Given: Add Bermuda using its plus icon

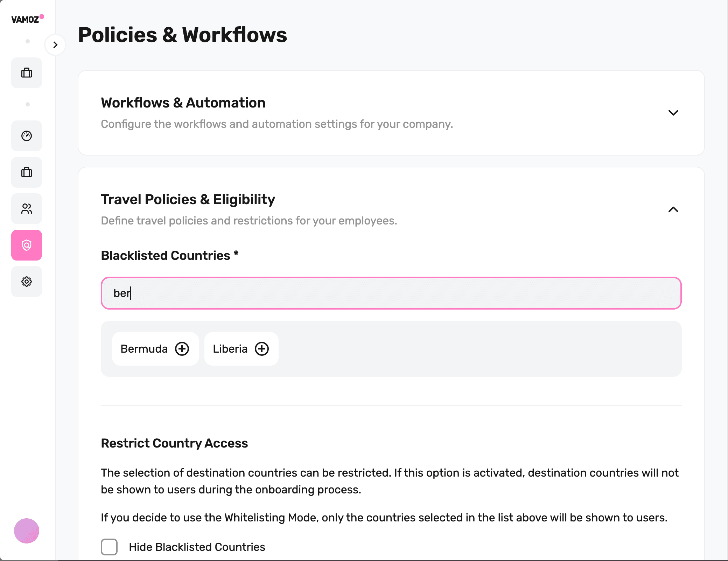Looking at the screenshot, I should click(182, 348).
